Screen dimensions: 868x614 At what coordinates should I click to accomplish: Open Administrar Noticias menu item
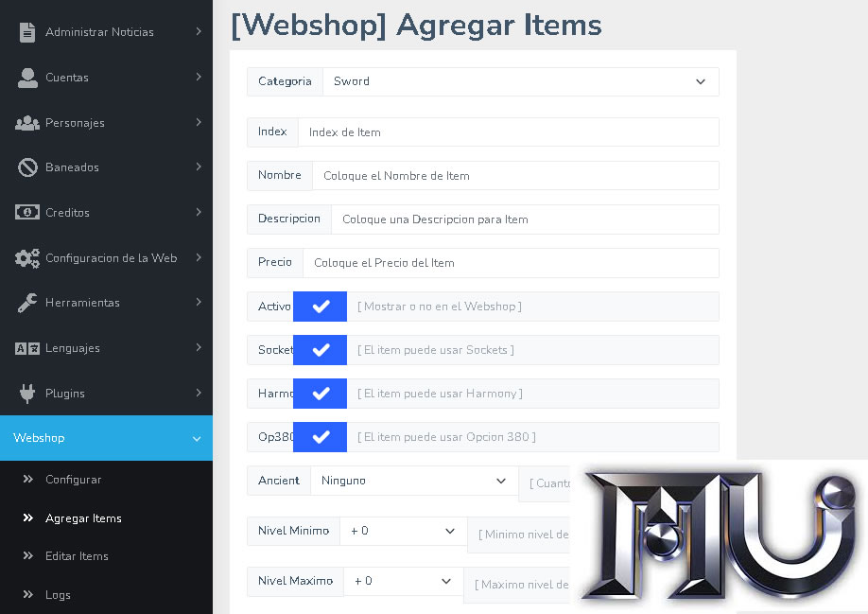(106, 32)
